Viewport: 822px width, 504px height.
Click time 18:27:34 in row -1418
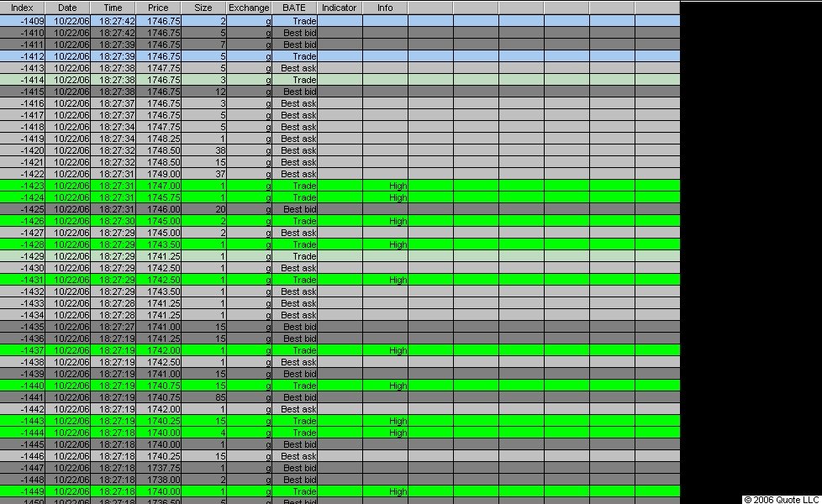pyautogui.click(x=113, y=127)
